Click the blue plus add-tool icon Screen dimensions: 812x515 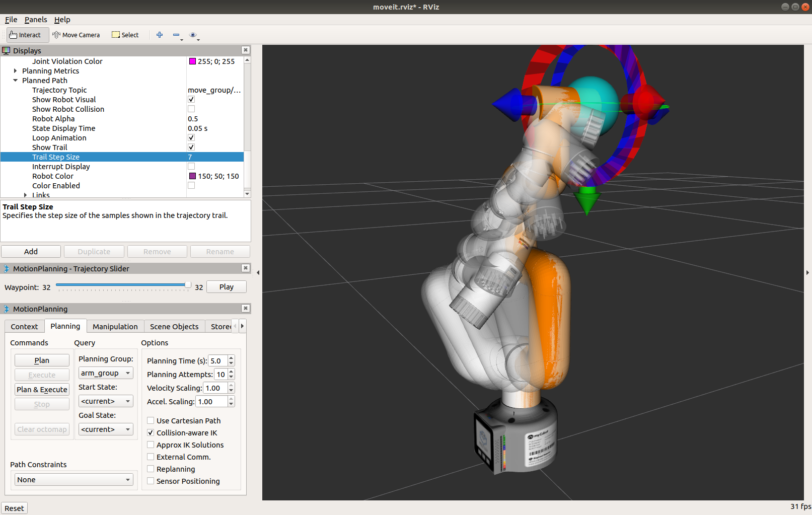pyautogui.click(x=160, y=35)
